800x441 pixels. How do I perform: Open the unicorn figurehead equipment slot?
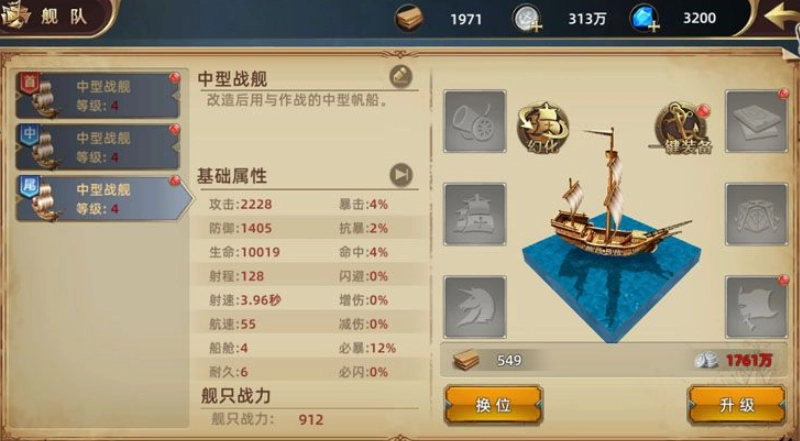(474, 307)
